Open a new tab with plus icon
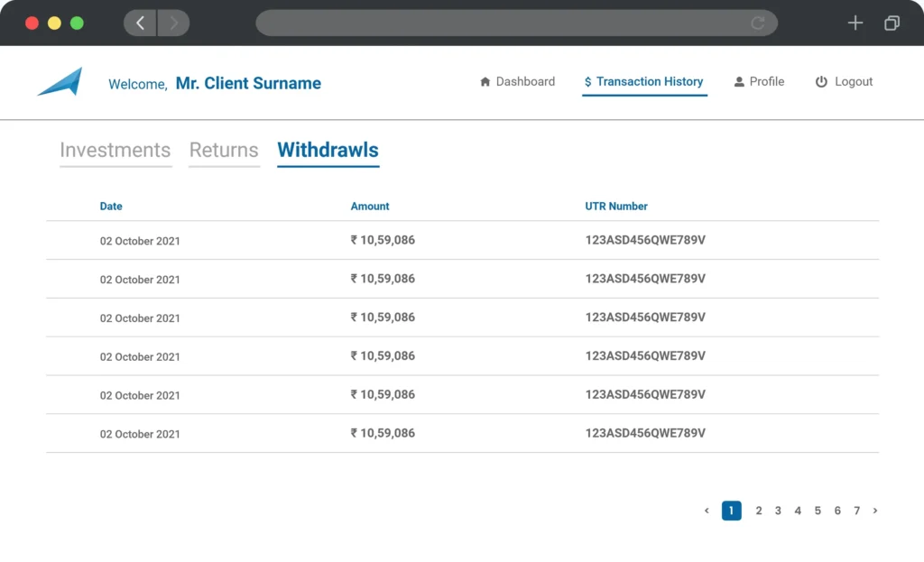The height and width of the screenshot is (562, 924). pyautogui.click(x=855, y=23)
